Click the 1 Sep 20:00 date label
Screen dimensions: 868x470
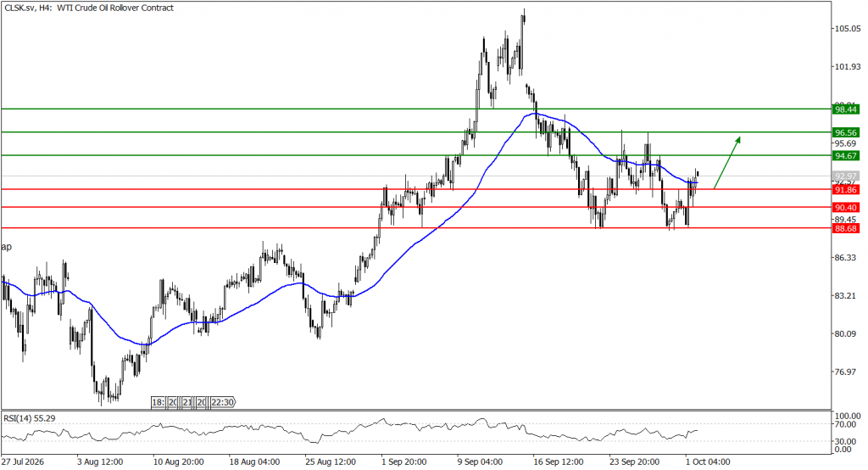click(x=404, y=462)
